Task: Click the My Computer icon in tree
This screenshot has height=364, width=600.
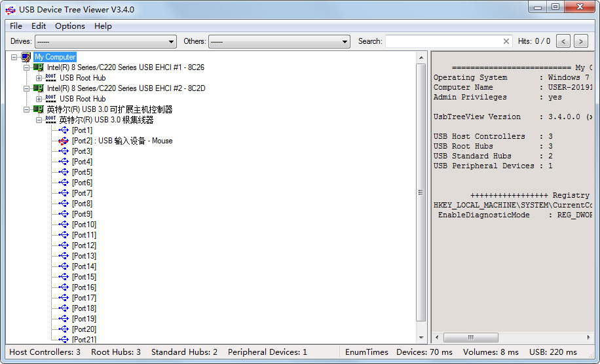Action: (x=26, y=57)
